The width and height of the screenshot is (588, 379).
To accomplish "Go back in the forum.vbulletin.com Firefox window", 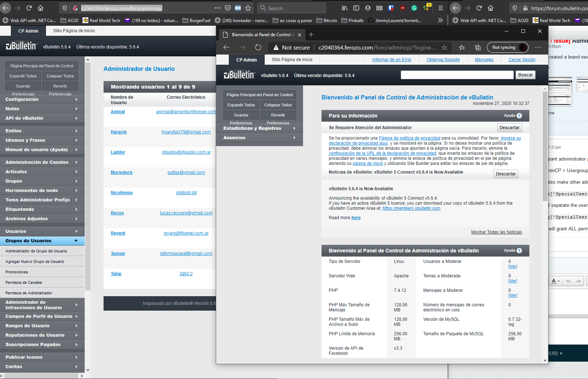I will coord(455,8).
